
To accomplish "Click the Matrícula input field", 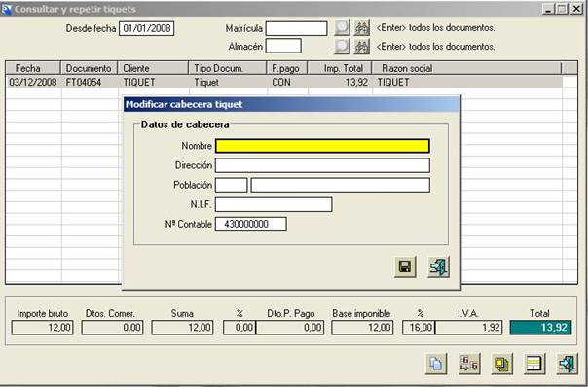I will tap(296, 28).
